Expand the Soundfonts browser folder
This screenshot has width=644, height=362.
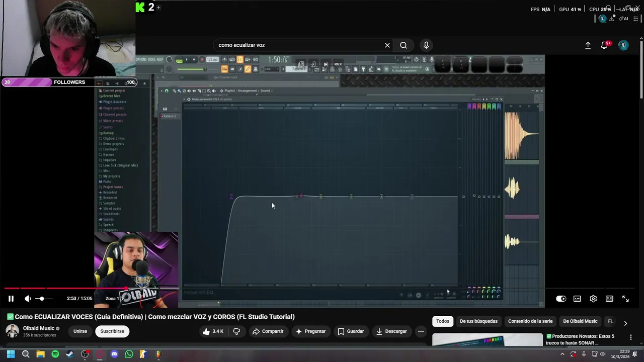coord(109,214)
